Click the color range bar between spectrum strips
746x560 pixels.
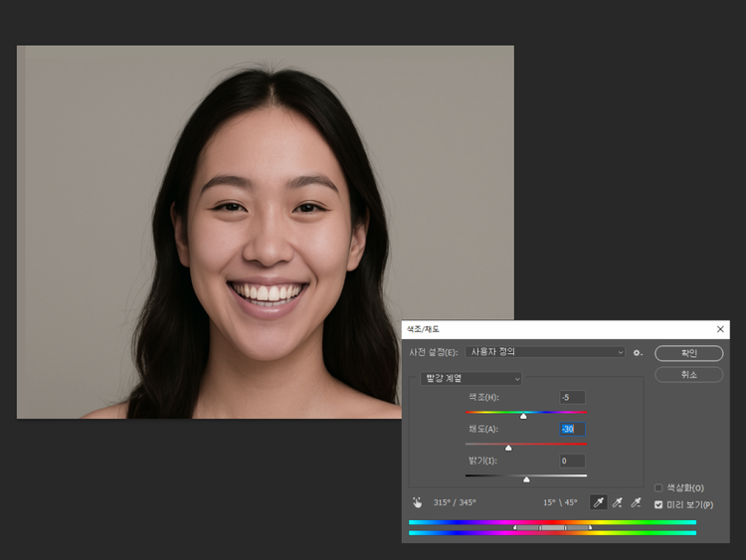(552, 527)
